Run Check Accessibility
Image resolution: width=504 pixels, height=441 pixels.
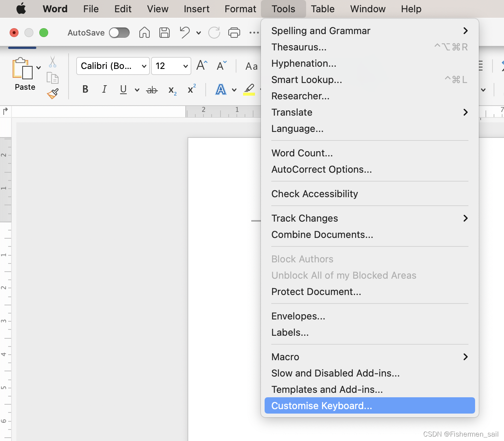370,194
